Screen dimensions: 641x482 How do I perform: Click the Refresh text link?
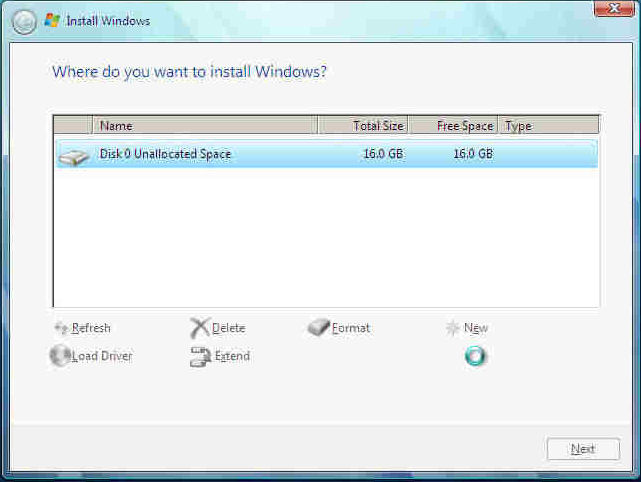coord(91,328)
